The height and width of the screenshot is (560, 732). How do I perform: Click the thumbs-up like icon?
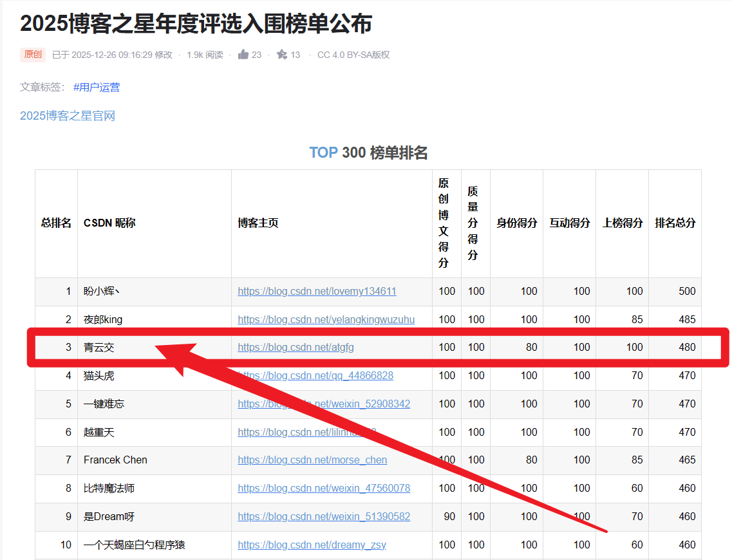coord(243,55)
